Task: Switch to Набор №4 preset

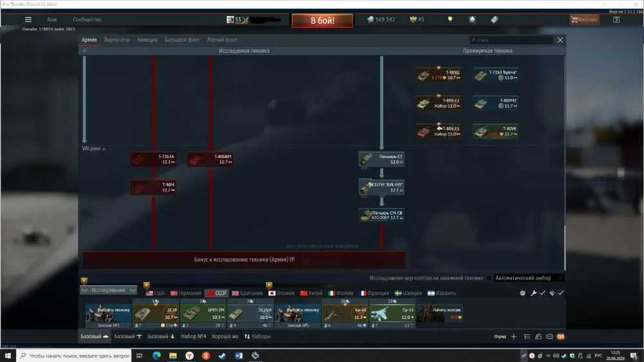Action: tap(193, 336)
